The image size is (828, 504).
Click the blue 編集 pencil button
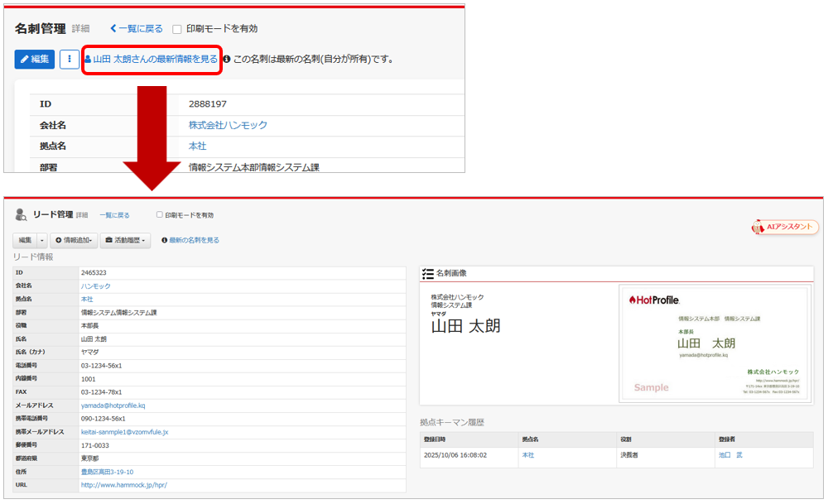35,60
